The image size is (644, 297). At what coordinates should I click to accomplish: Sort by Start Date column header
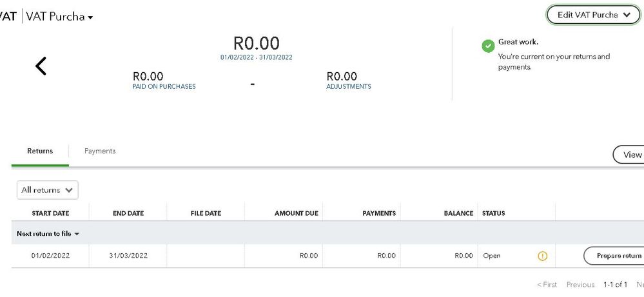(50, 213)
